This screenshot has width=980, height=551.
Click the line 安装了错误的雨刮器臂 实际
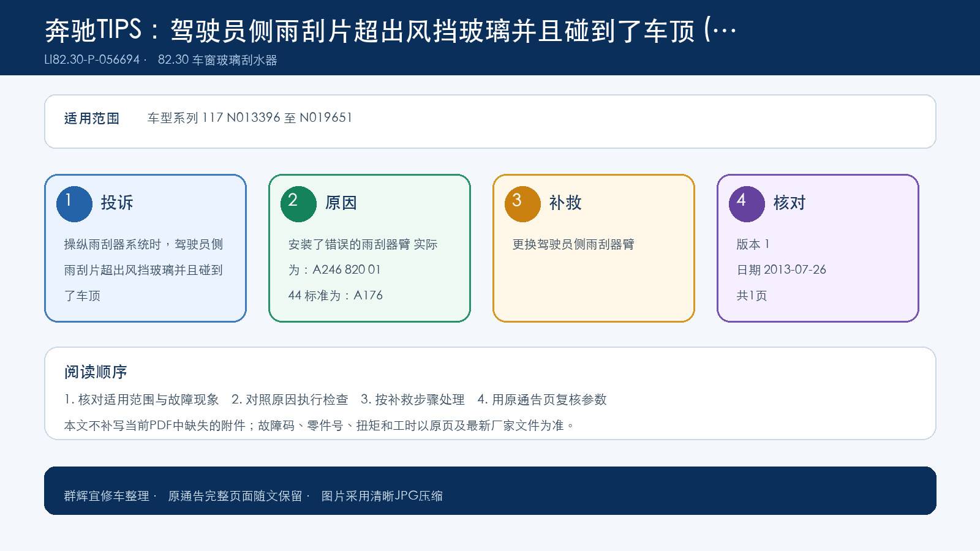click(x=363, y=244)
